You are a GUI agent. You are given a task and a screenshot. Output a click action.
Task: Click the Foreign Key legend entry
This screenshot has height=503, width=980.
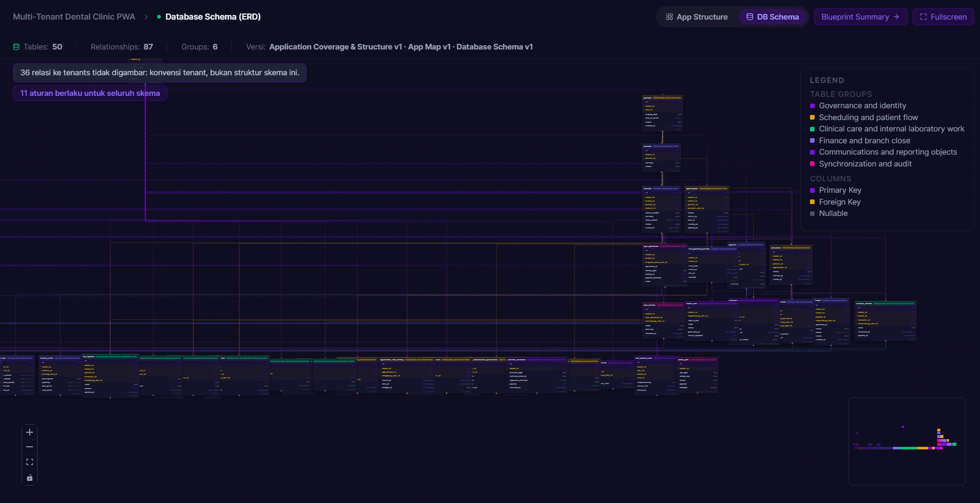point(835,202)
